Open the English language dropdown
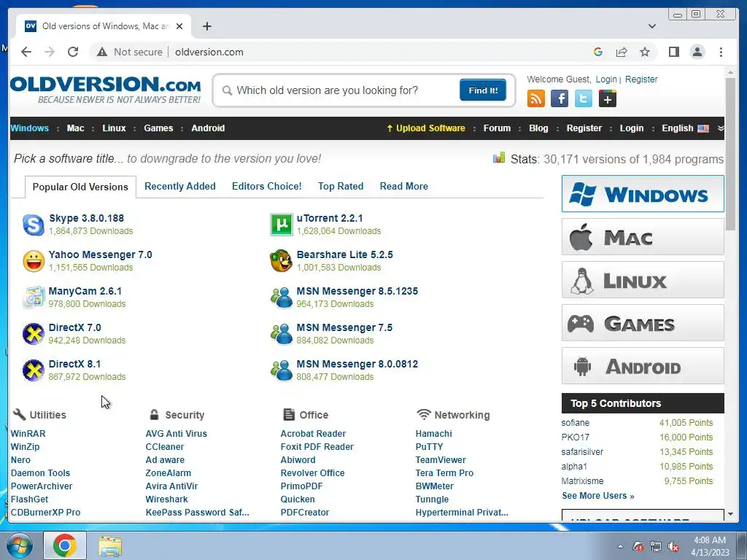This screenshot has height=560, width=747. point(693,128)
